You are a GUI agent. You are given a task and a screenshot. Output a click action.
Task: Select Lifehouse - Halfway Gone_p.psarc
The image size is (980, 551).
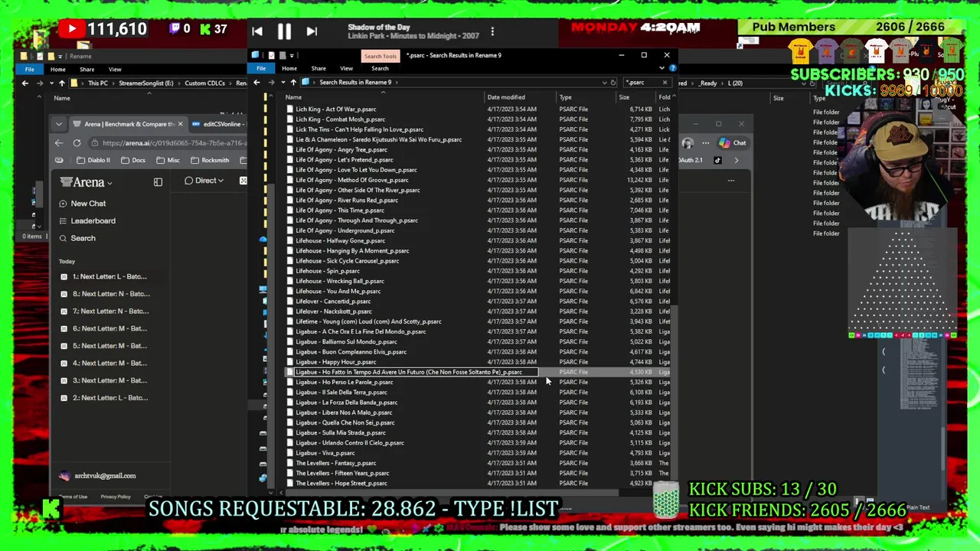340,240
